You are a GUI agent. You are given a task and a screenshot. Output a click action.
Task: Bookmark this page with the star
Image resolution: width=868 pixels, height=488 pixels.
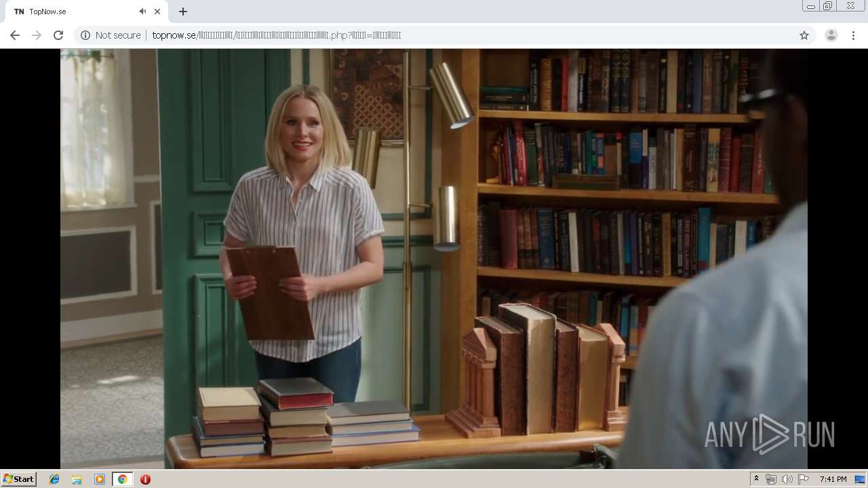click(804, 35)
